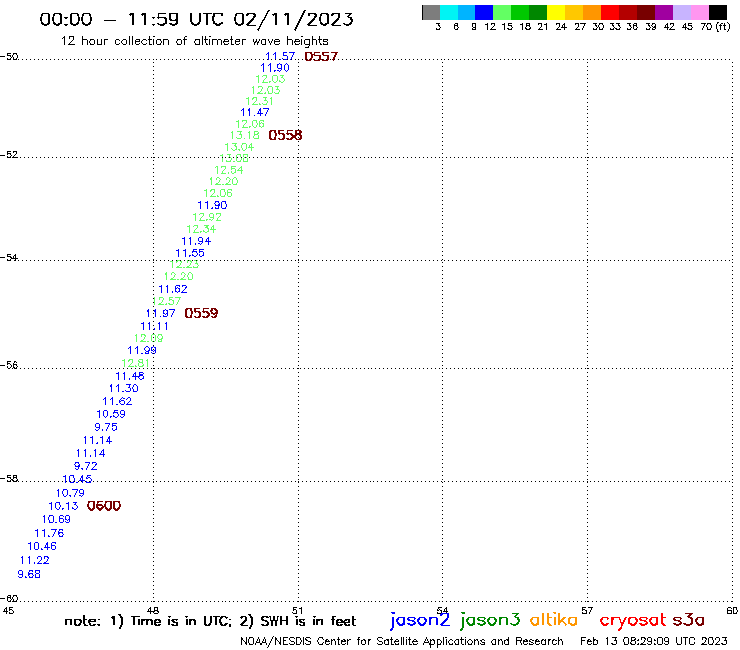This screenshot has height=650, width=740.
Task: Click the latitude label -56
Action: (9, 365)
